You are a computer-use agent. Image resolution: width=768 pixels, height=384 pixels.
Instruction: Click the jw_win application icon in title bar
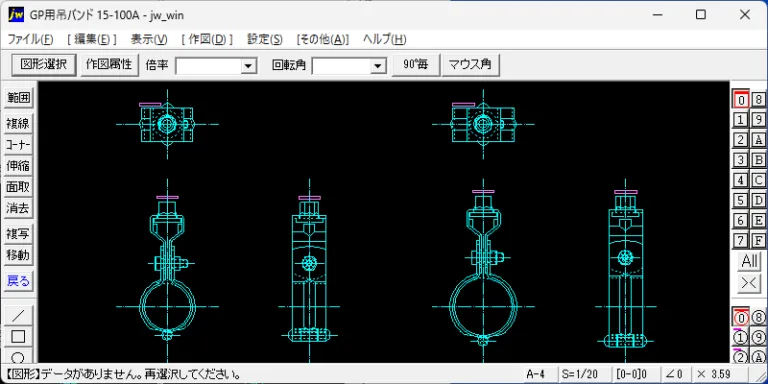pos(16,15)
